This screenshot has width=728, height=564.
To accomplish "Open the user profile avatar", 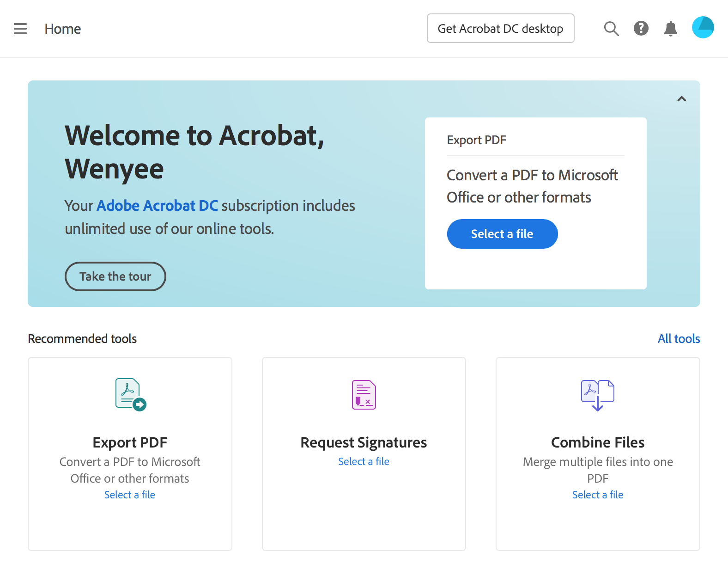I will [x=703, y=28].
